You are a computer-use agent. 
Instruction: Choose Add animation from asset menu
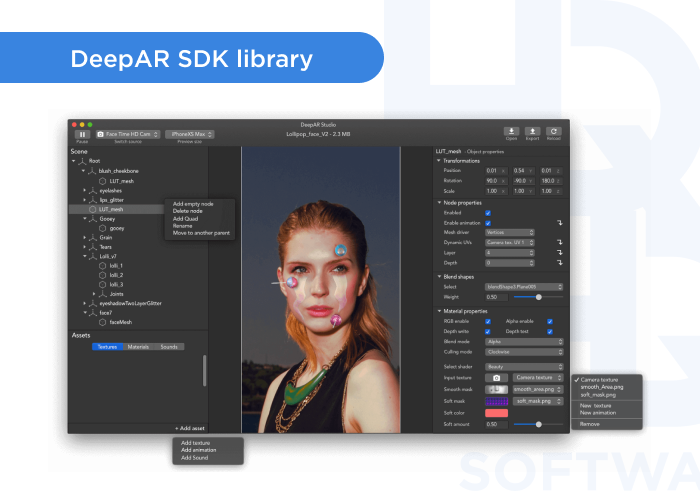199,450
